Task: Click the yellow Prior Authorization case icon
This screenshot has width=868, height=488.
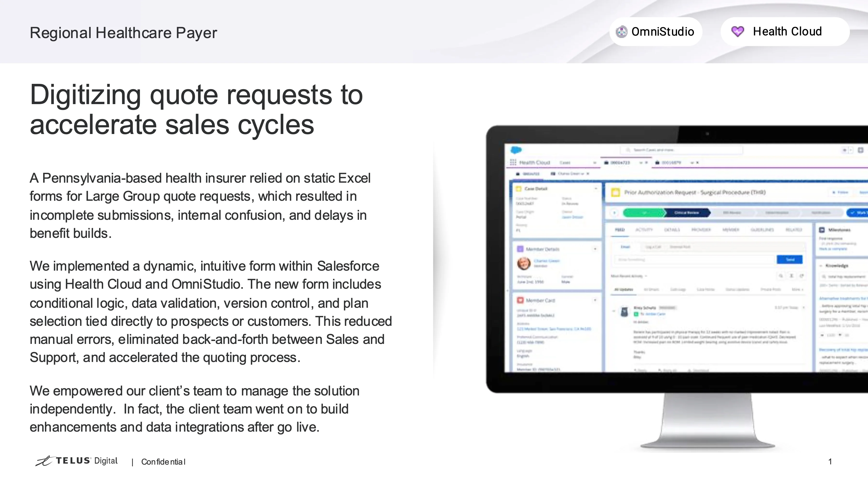Action: [615, 193]
